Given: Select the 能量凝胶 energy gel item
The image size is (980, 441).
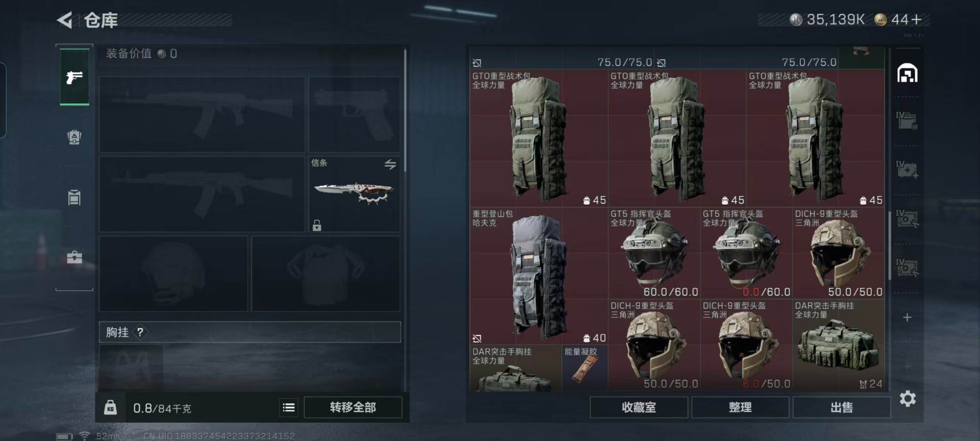Looking at the screenshot, I should pyautogui.click(x=584, y=368).
